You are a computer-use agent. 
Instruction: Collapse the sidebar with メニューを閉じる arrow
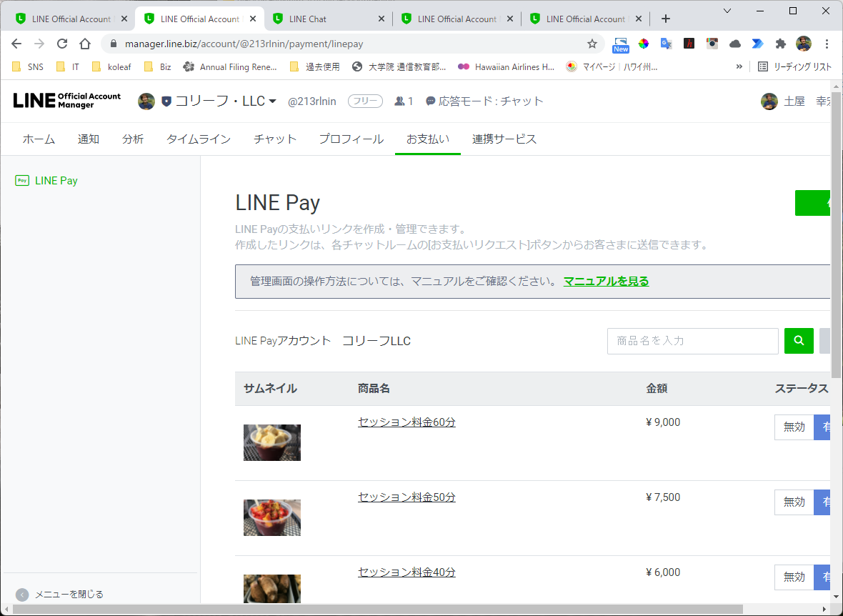pyautogui.click(x=22, y=595)
